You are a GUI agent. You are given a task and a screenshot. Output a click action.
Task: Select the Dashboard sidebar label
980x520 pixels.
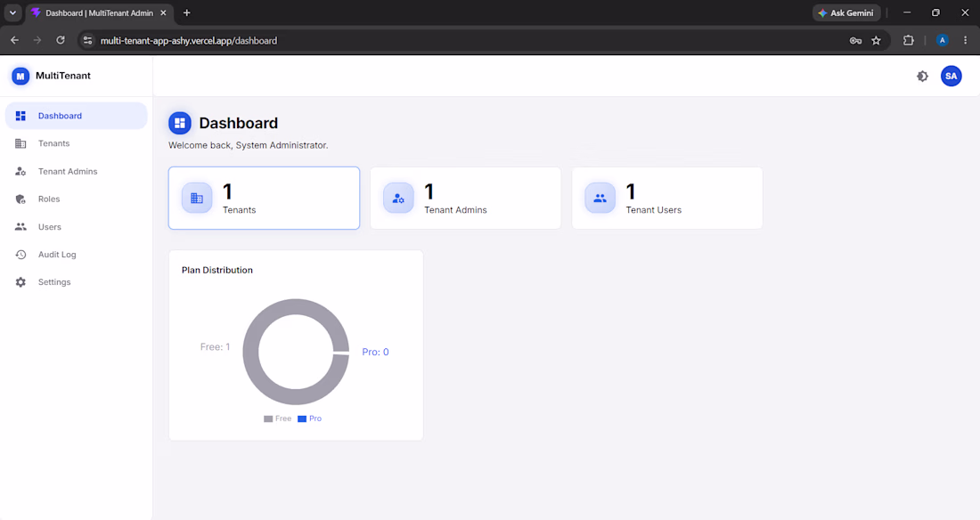click(x=60, y=116)
